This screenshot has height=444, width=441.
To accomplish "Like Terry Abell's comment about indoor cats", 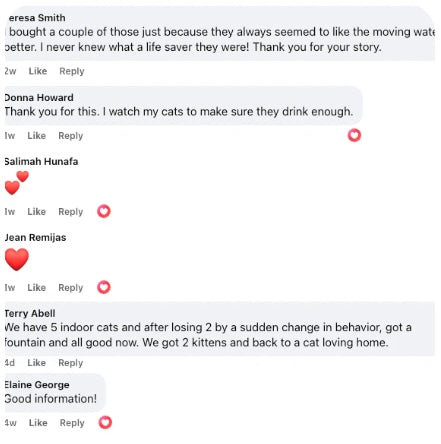I will click(37, 363).
